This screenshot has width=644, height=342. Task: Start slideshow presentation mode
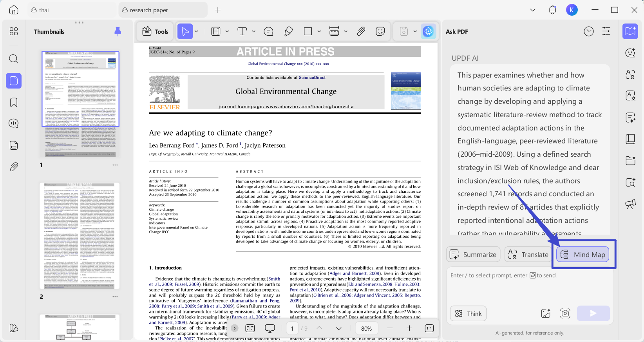pos(270,328)
